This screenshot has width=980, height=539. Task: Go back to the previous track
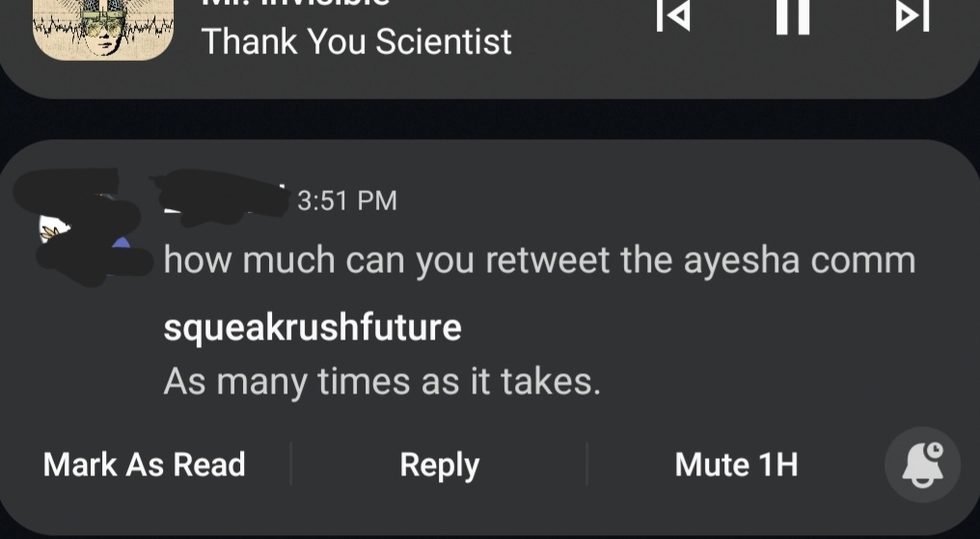672,17
